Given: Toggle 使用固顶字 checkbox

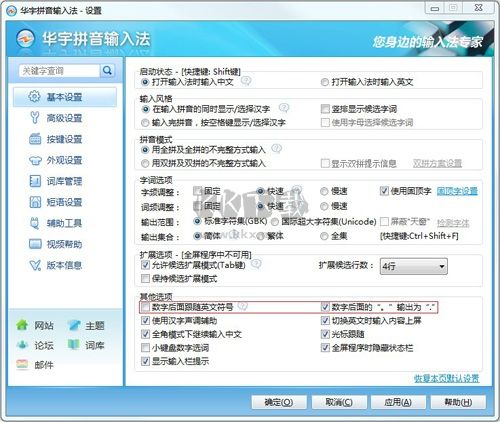Looking at the screenshot, I should pyautogui.click(x=384, y=191).
